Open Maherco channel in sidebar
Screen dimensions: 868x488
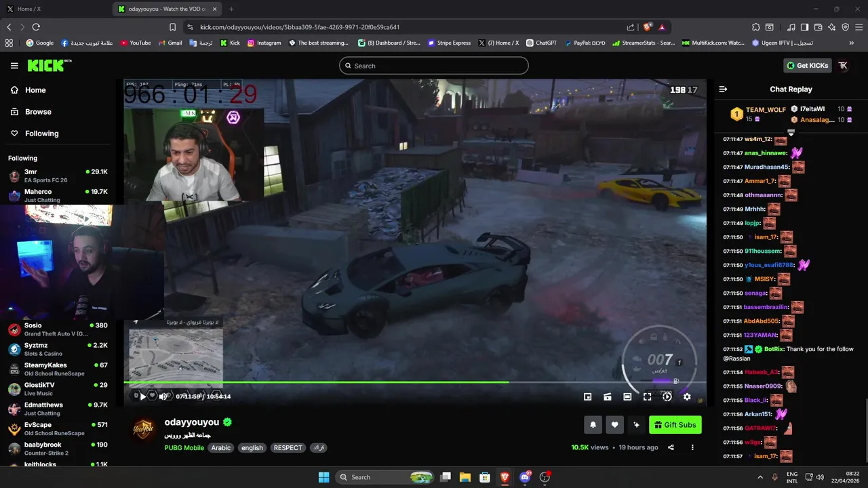(57, 196)
